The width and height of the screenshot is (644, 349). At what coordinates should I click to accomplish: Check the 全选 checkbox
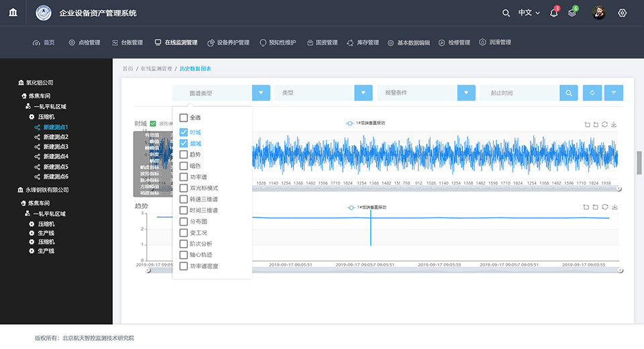point(183,117)
